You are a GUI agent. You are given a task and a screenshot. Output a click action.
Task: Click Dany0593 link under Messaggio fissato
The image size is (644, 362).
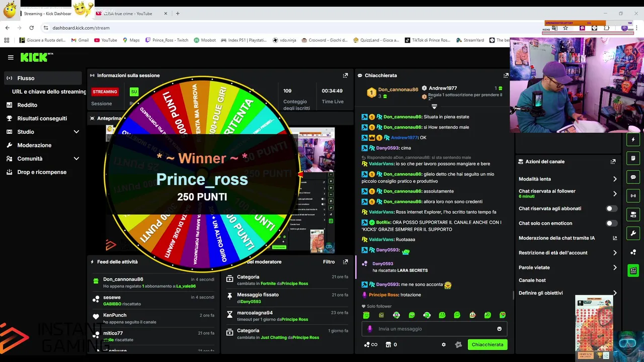click(251, 302)
